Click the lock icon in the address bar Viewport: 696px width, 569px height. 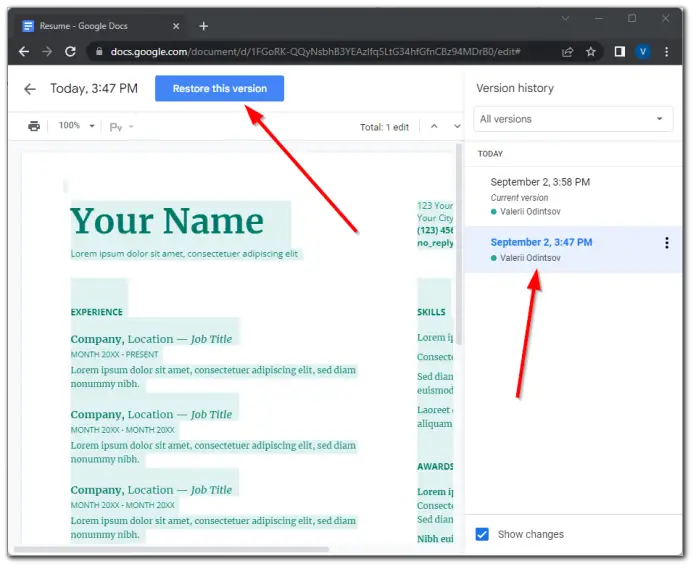click(99, 51)
